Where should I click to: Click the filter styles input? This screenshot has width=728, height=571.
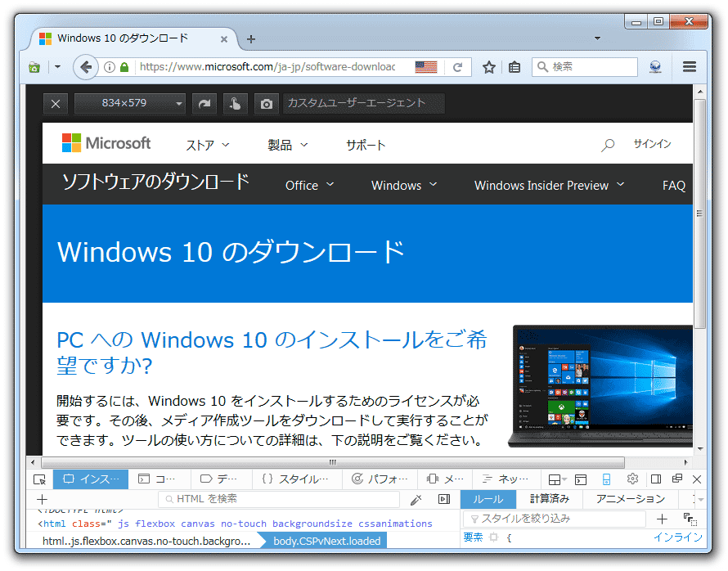555,519
